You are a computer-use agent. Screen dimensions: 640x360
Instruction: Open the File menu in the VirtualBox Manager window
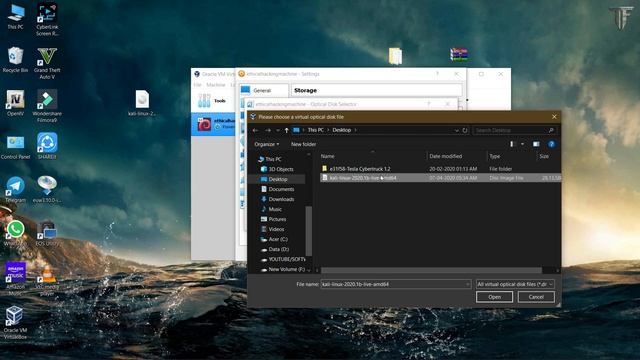point(198,85)
